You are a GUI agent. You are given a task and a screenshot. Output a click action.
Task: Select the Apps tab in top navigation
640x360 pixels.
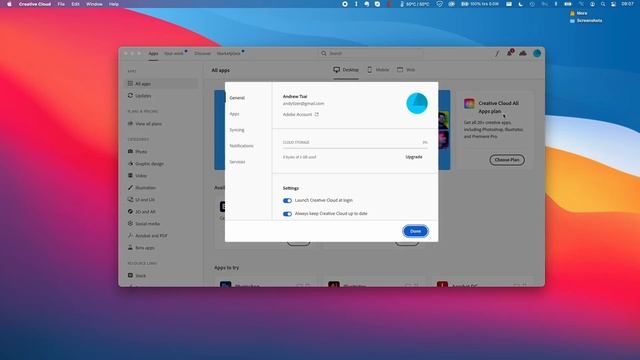(153, 53)
